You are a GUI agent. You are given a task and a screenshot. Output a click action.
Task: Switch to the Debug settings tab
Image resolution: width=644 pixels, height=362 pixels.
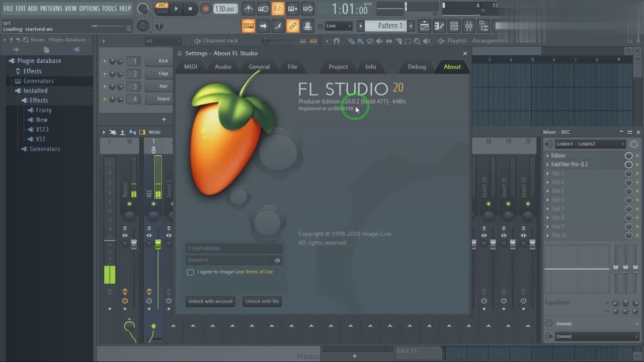[x=417, y=67]
